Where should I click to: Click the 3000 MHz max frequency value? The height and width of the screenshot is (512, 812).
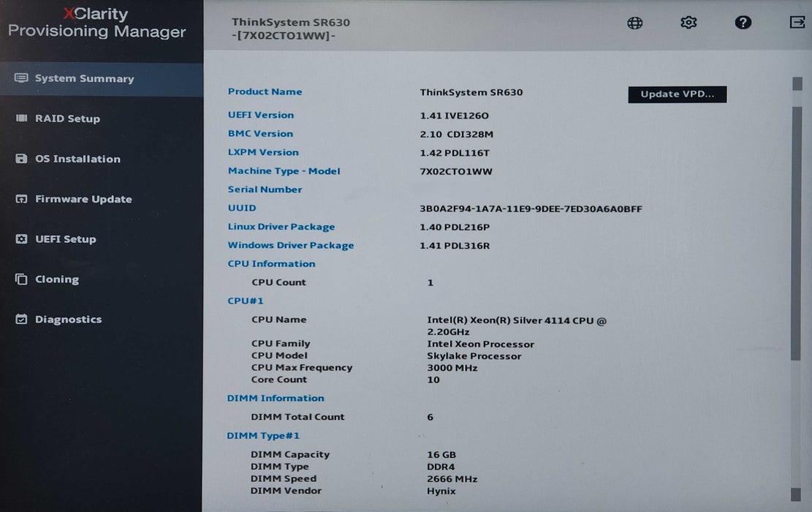coord(452,368)
